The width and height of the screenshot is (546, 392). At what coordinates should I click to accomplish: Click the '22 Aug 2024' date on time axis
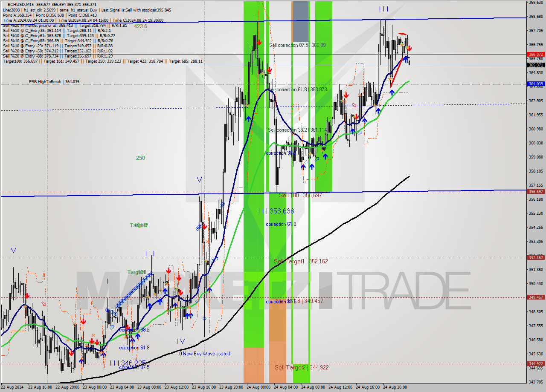click(12, 387)
